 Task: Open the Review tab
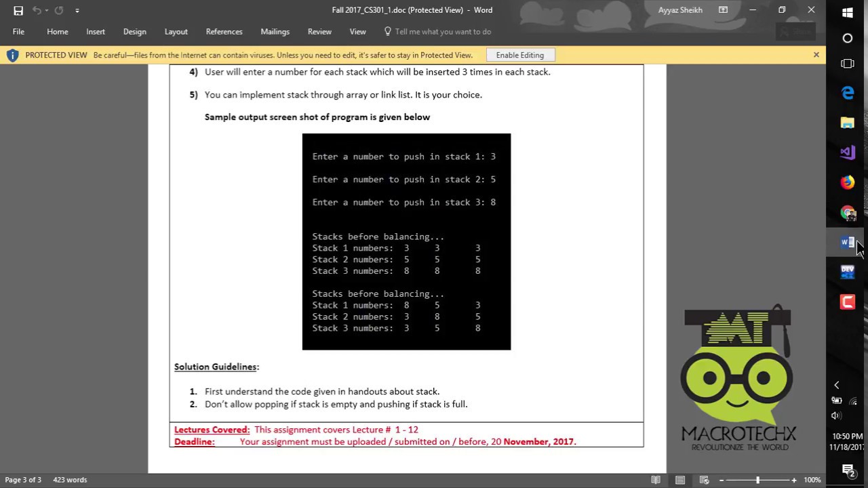point(319,32)
